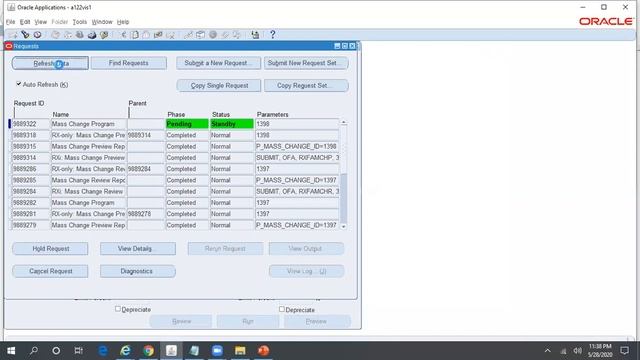The image size is (640, 360).
Task: Click the Copy toolbar icon
Action: pos(134,35)
